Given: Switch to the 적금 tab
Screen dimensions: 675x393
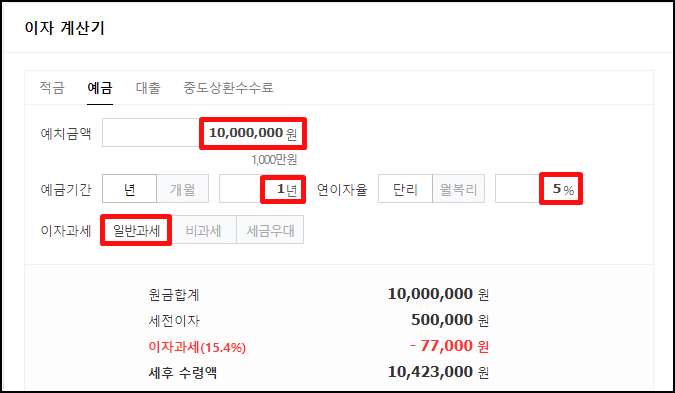Looking at the screenshot, I should (52, 88).
